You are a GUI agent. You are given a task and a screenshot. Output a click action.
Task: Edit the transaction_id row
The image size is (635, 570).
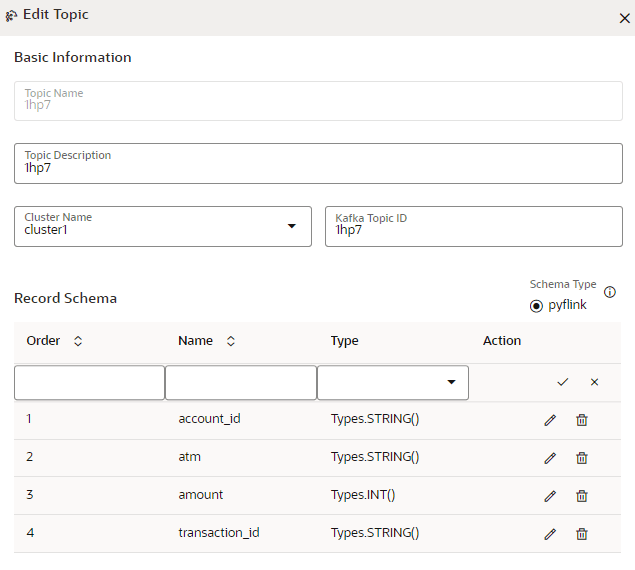(549, 534)
